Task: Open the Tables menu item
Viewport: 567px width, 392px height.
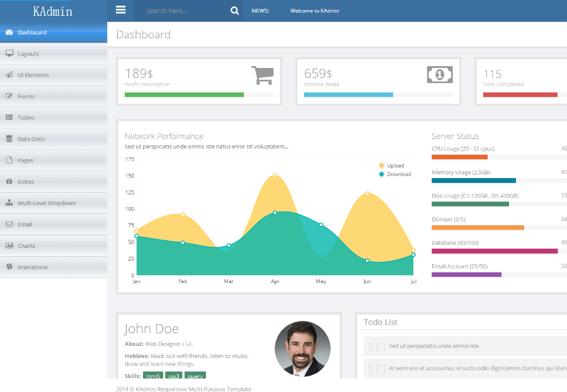Action: [26, 118]
